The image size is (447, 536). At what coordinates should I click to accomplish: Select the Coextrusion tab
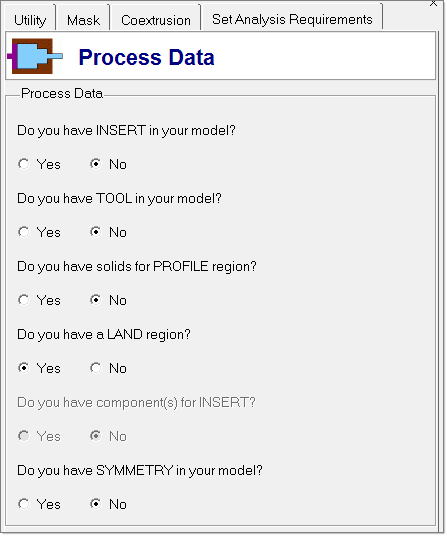click(x=155, y=20)
